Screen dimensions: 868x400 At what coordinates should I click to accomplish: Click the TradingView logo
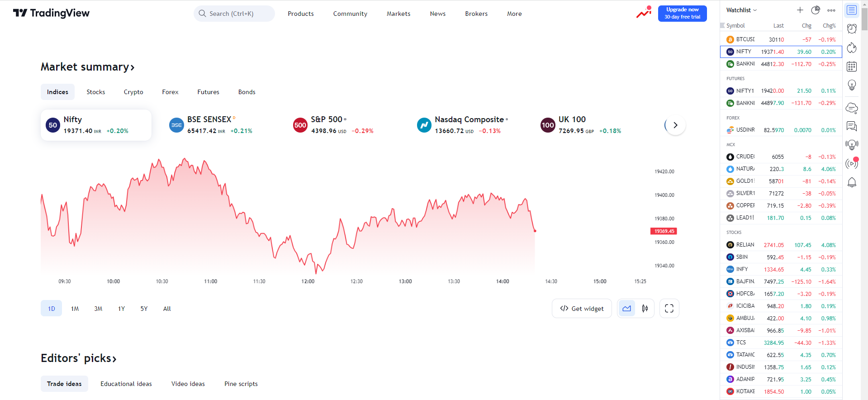coord(51,13)
